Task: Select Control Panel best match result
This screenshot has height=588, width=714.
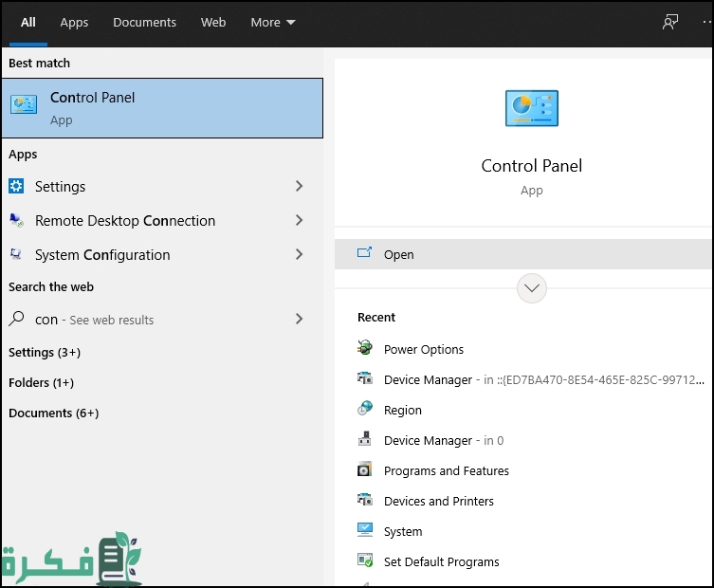Action: [162, 108]
